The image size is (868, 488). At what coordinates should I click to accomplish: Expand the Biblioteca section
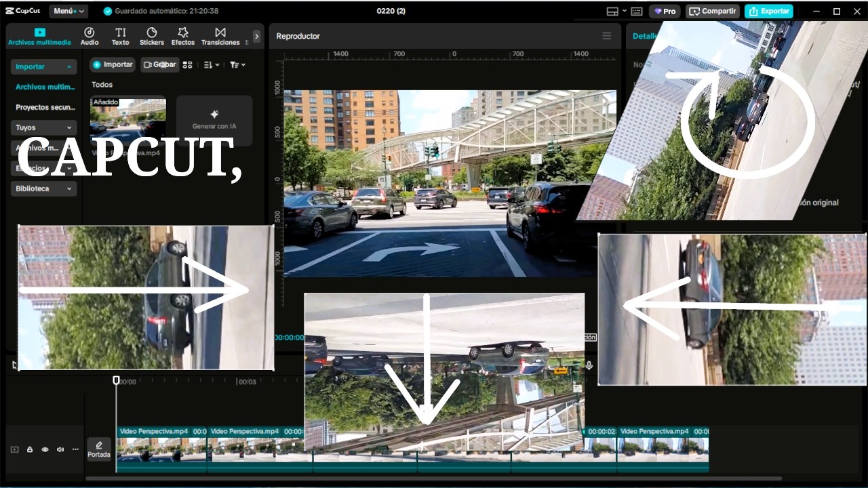(x=43, y=188)
